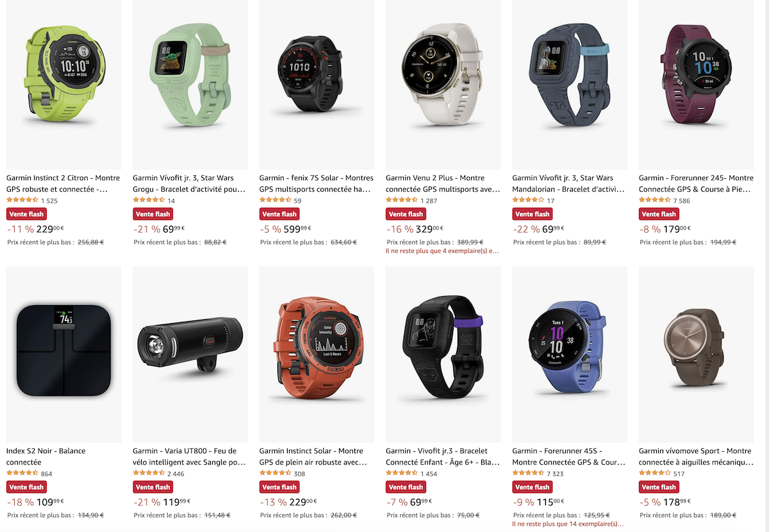Open the black Vivofit jr.3 kids band image
The height and width of the screenshot is (532, 769).
(x=443, y=354)
